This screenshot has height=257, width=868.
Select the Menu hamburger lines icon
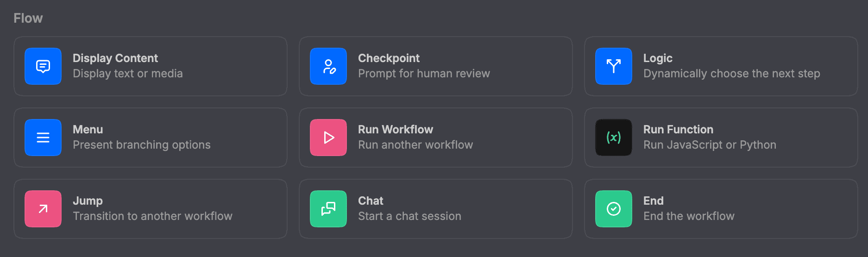point(43,138)
